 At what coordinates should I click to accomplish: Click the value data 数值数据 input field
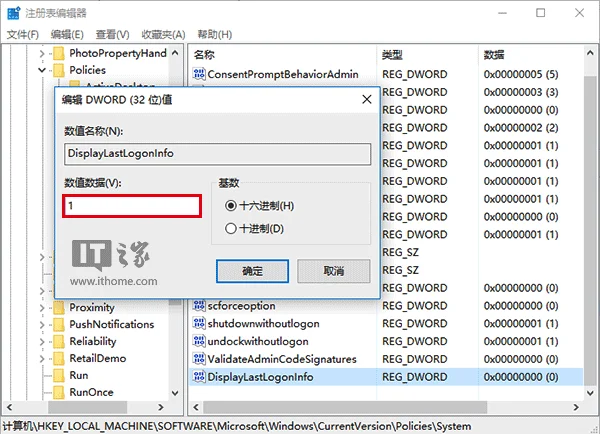point(132,206)
